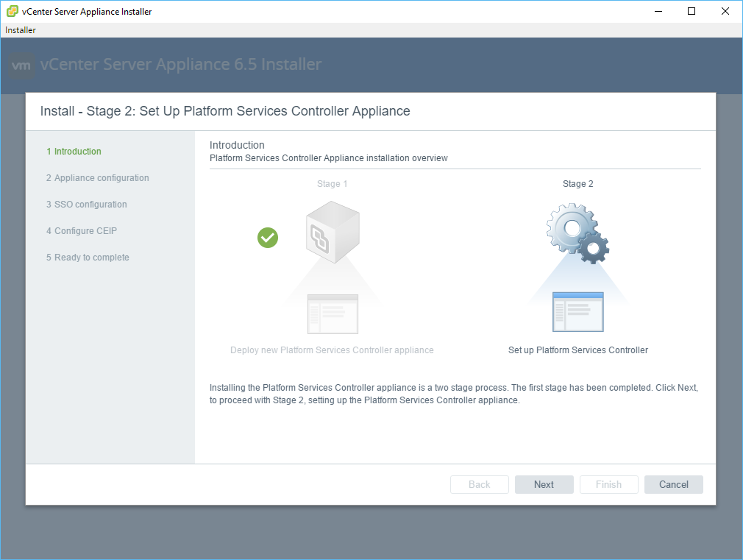
Task: Click the Stage 1 grayed window thumbnail
Action: pyautogui.click(x=333, y=314)
